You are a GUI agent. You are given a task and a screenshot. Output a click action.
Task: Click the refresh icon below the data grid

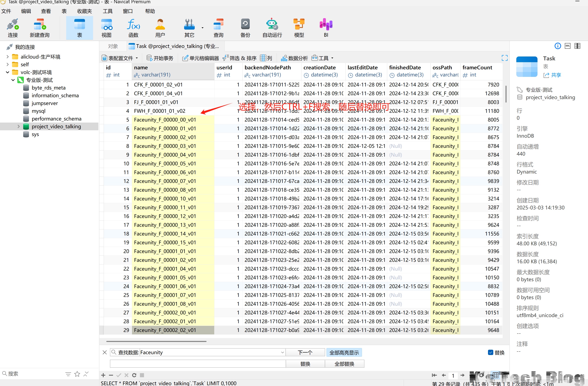tap(134, 375)
